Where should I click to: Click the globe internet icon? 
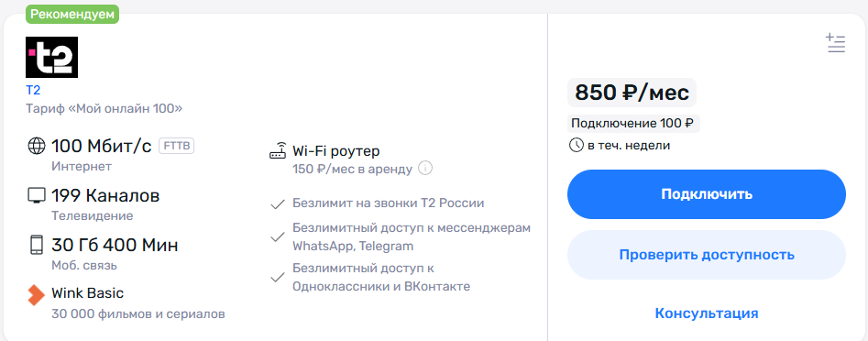[36, 146]
